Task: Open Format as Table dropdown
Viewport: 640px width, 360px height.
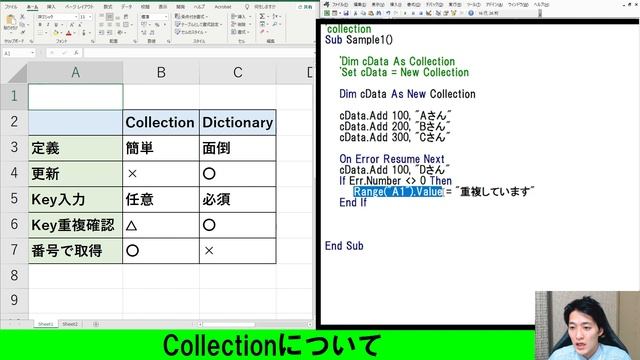Action: [198, 24]
